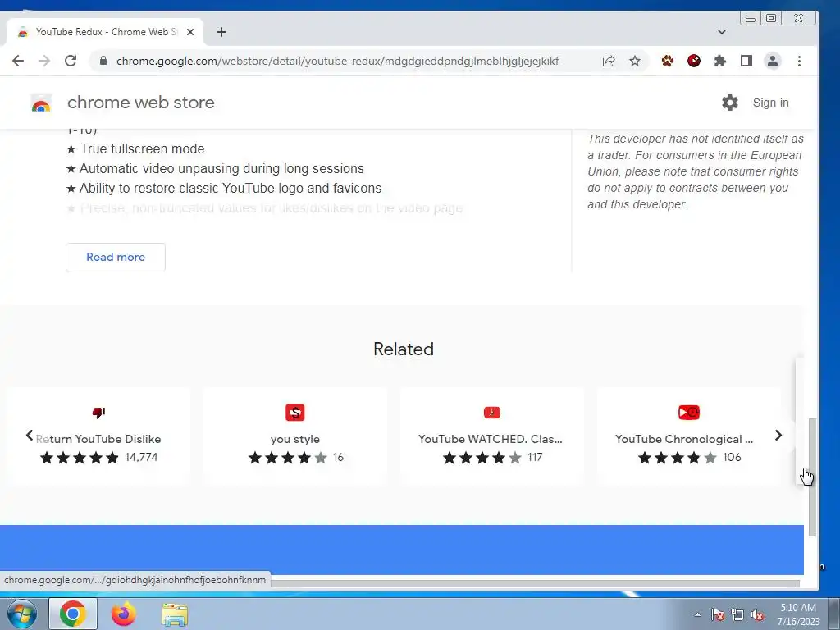Click the horizontal page scrollbar

[x=536, y=583]
